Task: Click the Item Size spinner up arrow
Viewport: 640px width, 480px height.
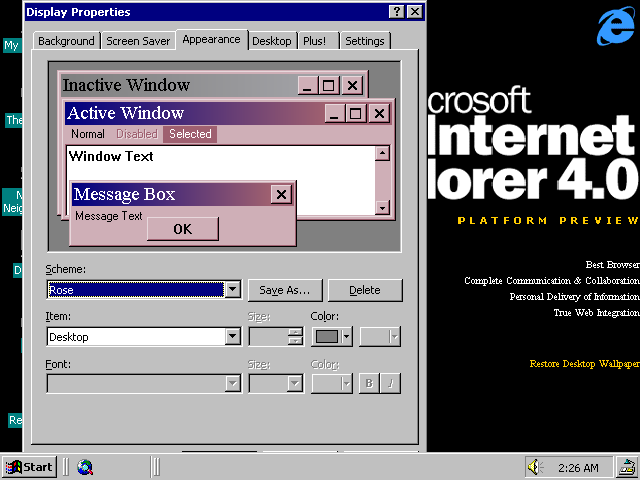Action: 296,332
